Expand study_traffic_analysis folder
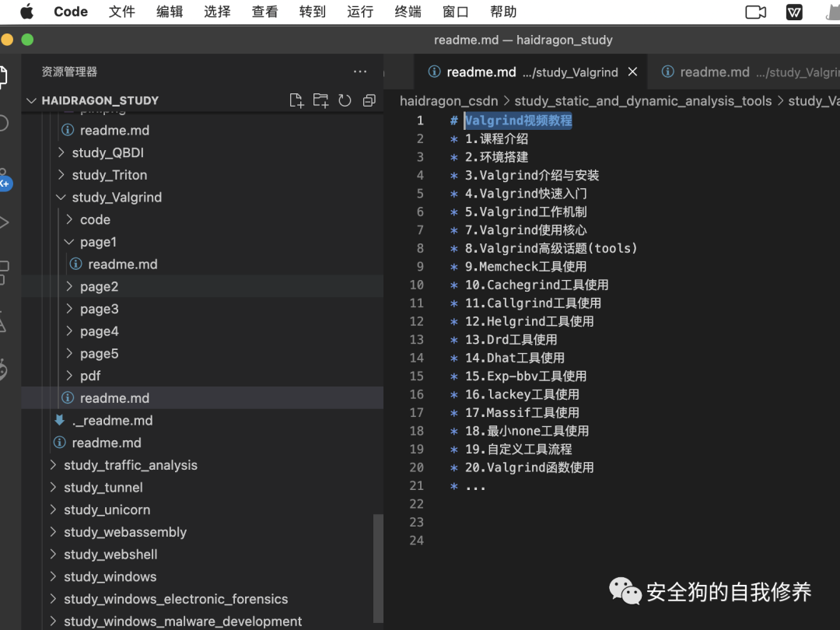 pos(53,465)
